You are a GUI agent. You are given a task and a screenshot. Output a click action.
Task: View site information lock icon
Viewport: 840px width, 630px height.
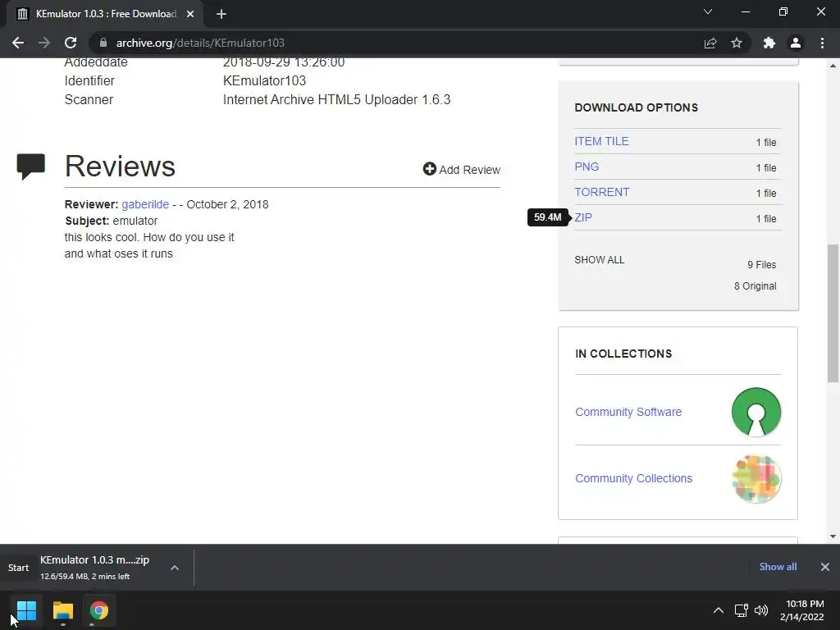[x=103, y=43]
